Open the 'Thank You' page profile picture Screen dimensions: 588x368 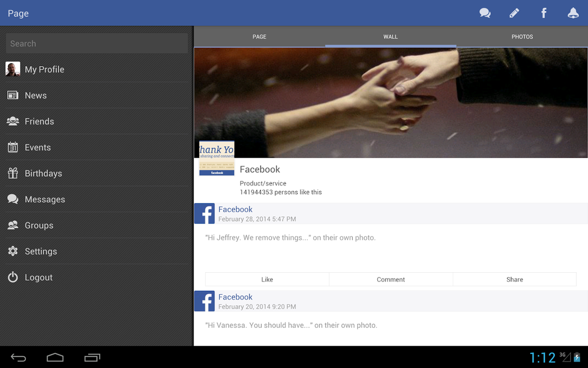click(216, 158)
